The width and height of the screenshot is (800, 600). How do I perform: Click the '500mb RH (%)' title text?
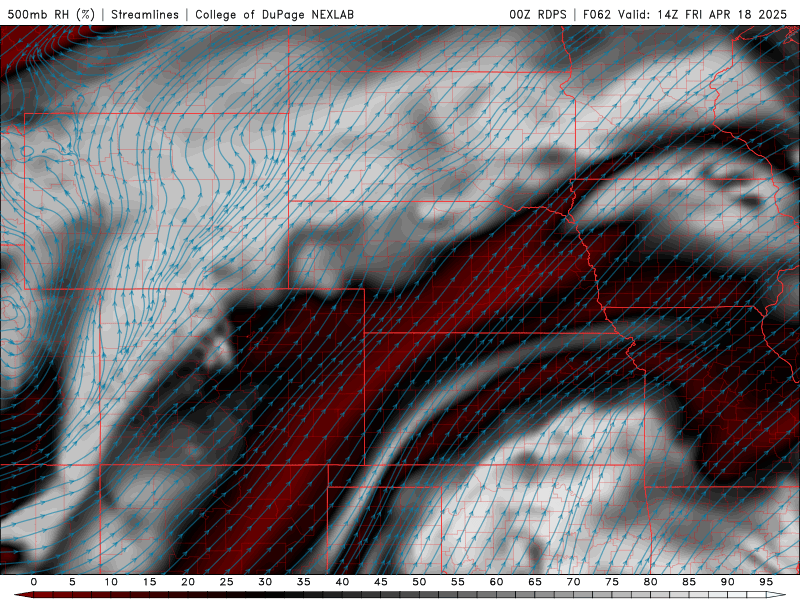click(51, 14)
